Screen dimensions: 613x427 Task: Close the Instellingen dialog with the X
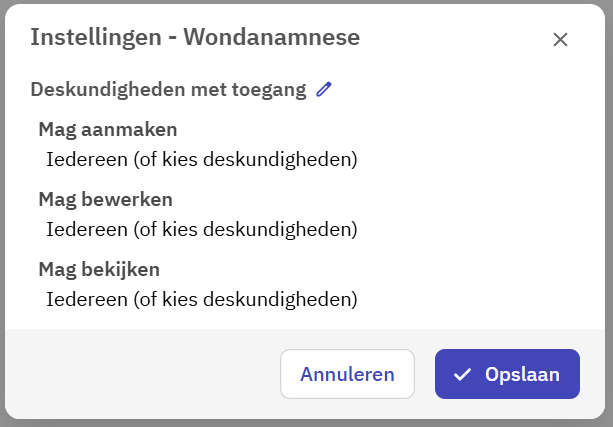pyautogui.click(x=560, y=40)
